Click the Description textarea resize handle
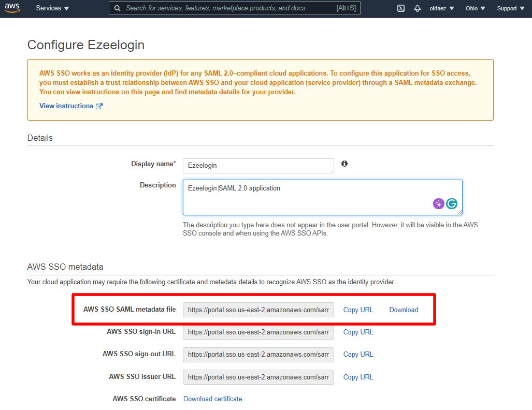Viewport: 532px width, 410px height. coord(459,212)
